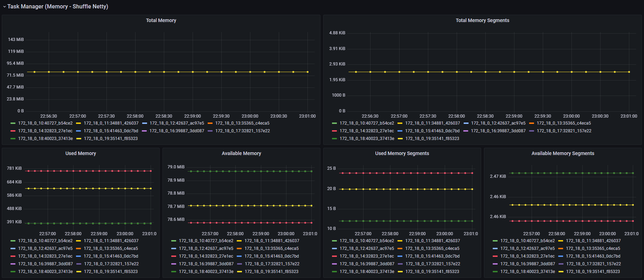Toggle series 172_18_0_13:35365_c4eca5 in Total Memory Segments legend

coord(563,123)
